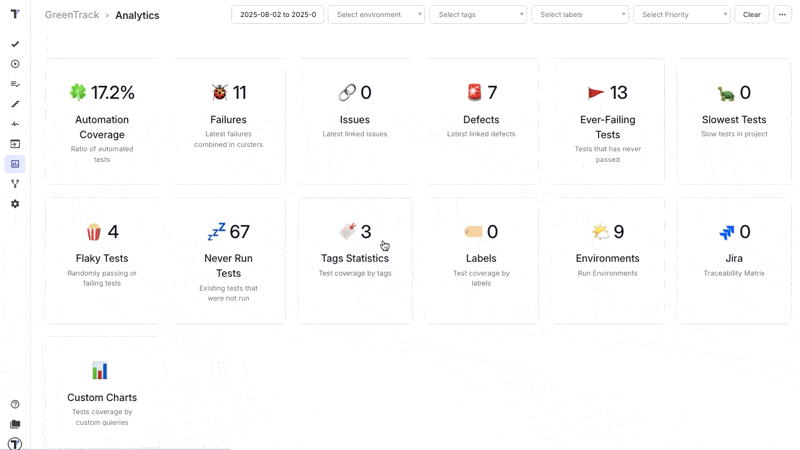Click the Clear filters button

(x=751, y=15)
